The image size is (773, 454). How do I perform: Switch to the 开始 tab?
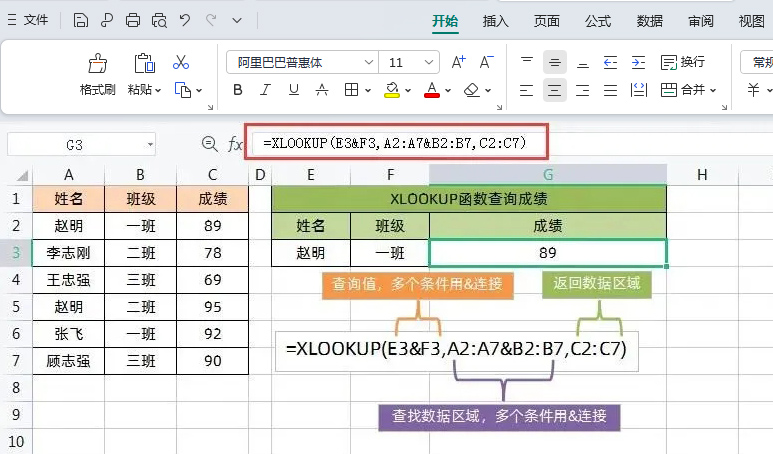coord(445,21)
